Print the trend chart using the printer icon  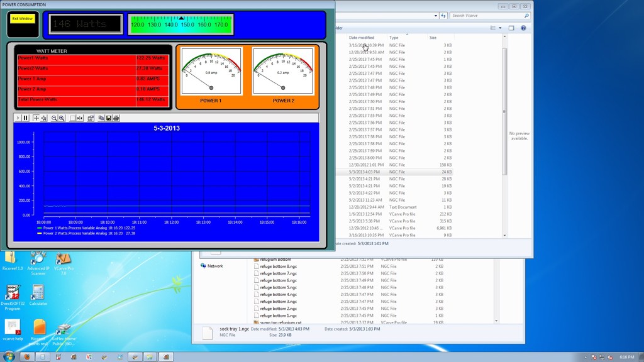[x=116, y=118]
